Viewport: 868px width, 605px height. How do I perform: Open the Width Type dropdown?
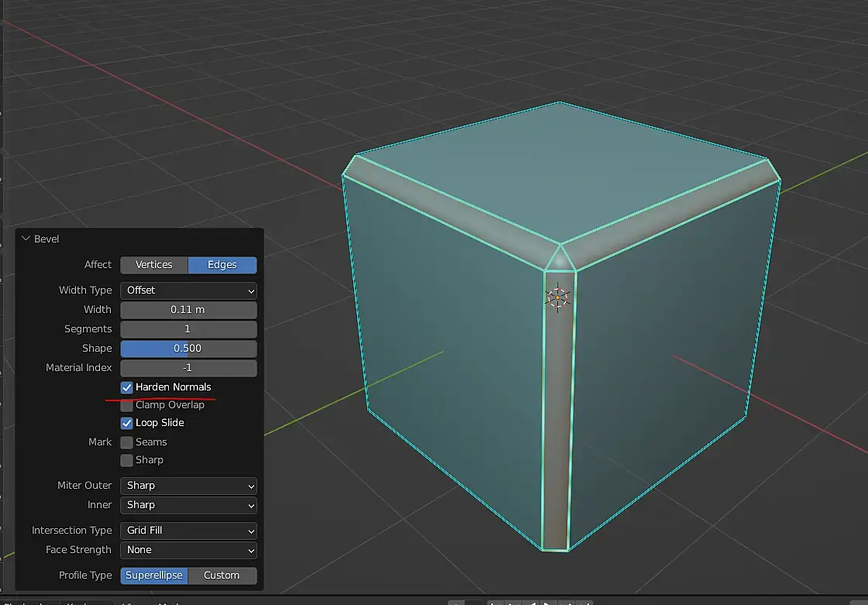coord(189,290)
